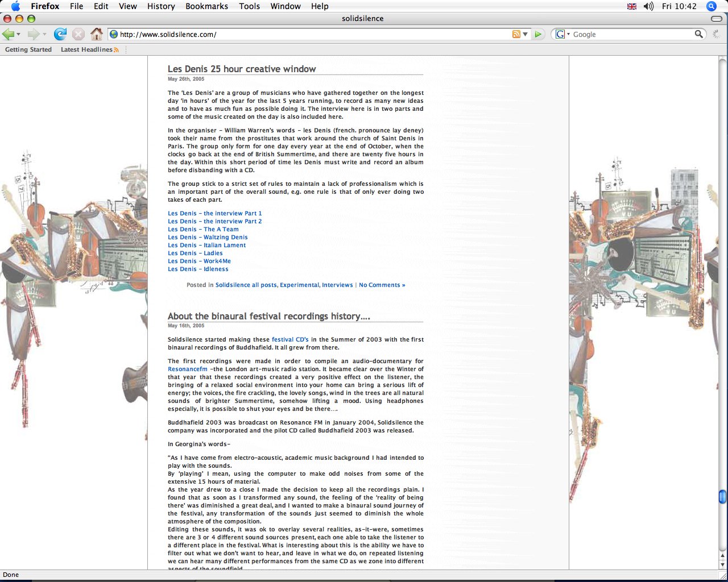Click the magnifying glass search icon
Viewport: 728px width, 582px height.
tap(699, 34)
